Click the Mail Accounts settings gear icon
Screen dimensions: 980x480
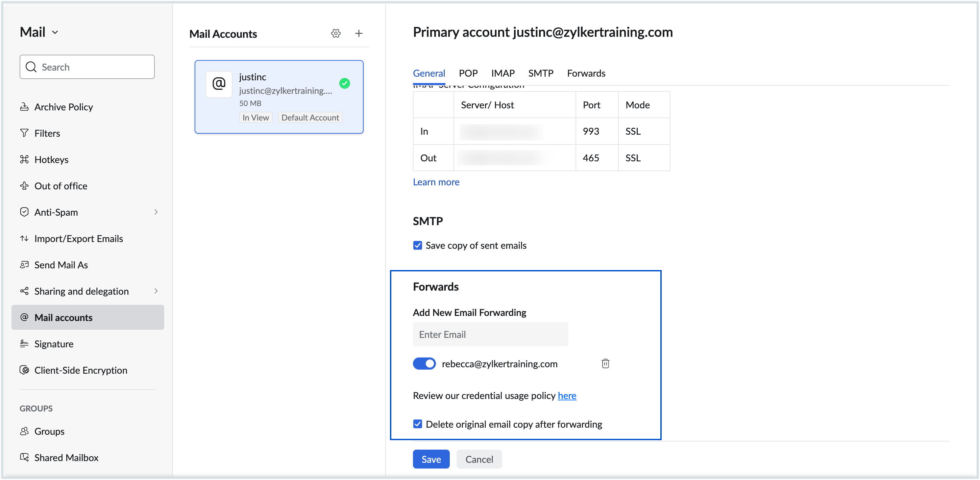click(336, 33)
